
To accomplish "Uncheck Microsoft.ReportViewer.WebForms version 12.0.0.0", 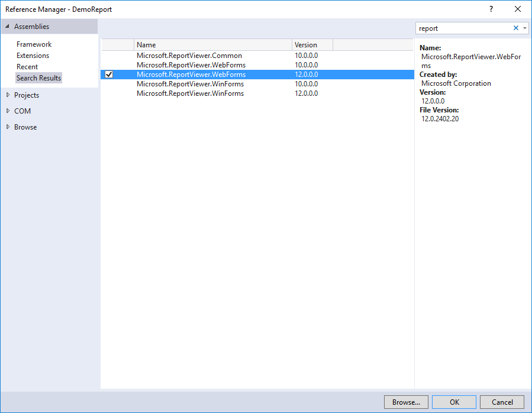I will pyautogui.click(x=109, y=74).
